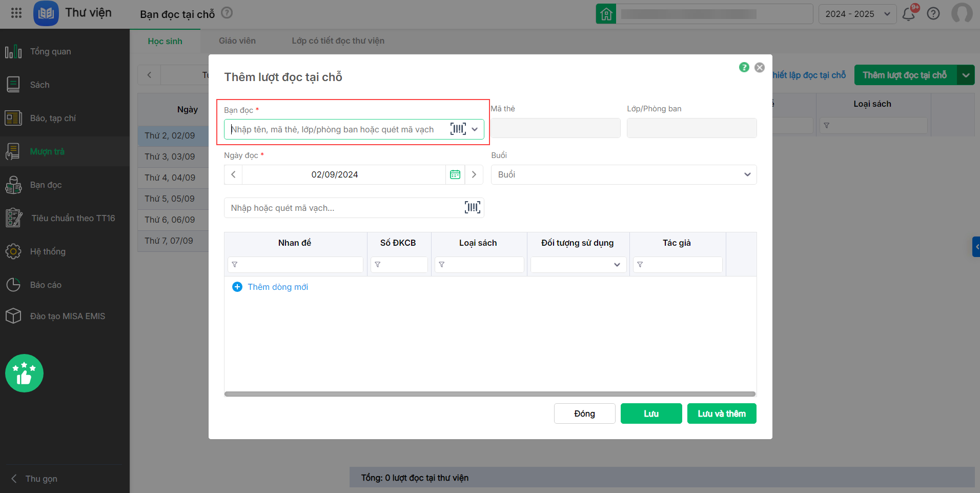Open Bạn đọc in the sidebar
Viewport: 980px width, 493px height.
[65, 185]
